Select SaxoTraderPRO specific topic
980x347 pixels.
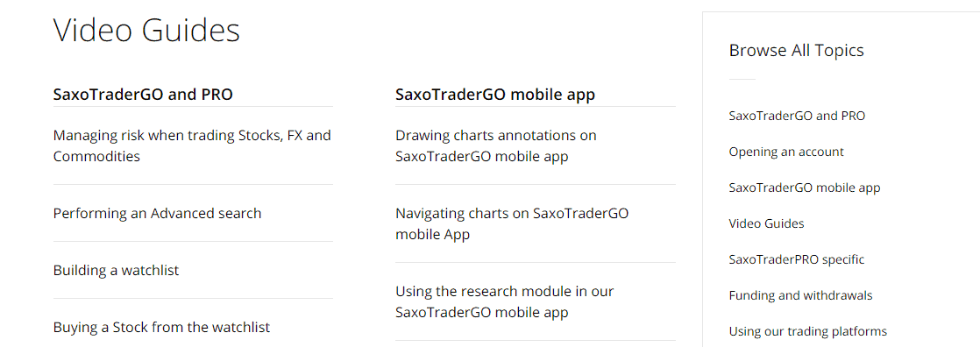coord(797,259)
